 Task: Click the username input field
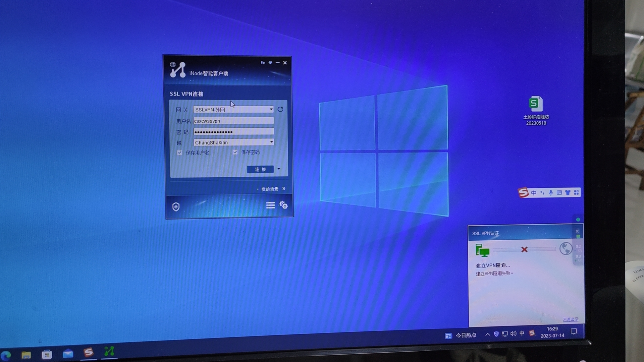tap(233, 121)
